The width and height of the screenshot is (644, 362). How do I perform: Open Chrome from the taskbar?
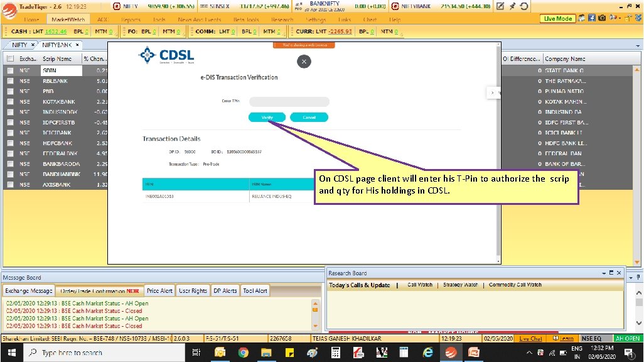243,353
